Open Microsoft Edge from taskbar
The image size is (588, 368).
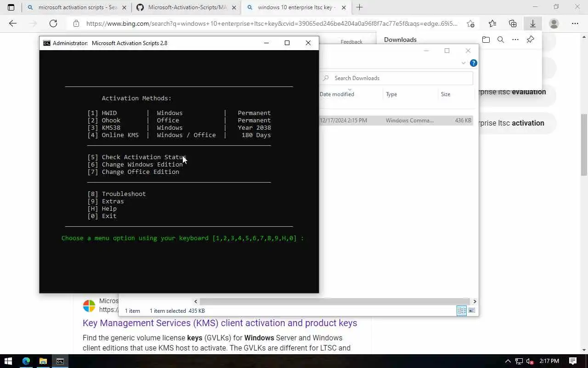coord(26,361)
